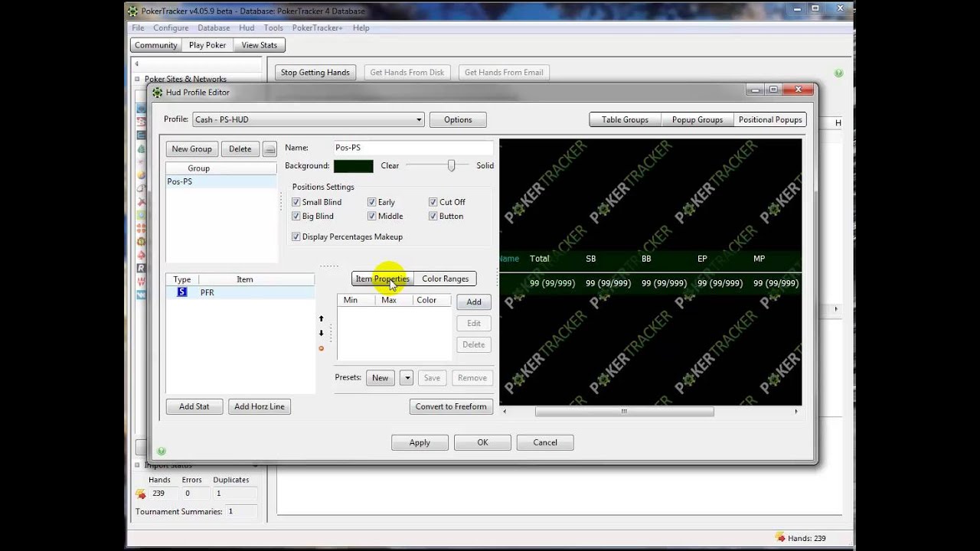The height and width of the screenshot is (551, 980).
Task: Click the Name field containing Pos-PS
Action: click(x=413, y=148)
